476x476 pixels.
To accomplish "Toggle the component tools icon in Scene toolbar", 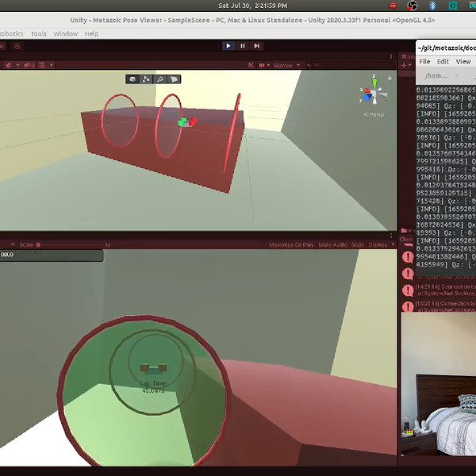I will (x=251, y=65).
